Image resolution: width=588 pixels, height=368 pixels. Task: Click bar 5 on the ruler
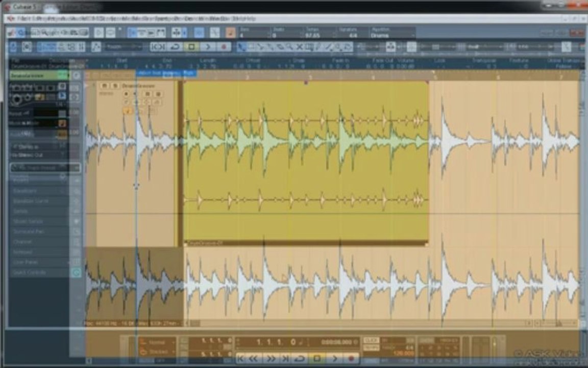click(x=435, y=77)
